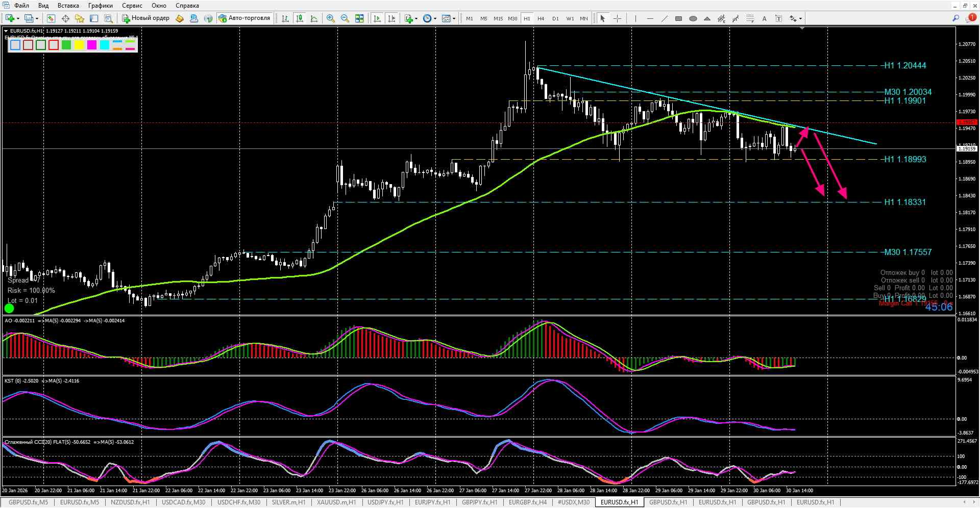Viewport: 980px width, 508px height.
Task: Open the Strategy Tester magnifier icon
Action: [x=108, y=18]
